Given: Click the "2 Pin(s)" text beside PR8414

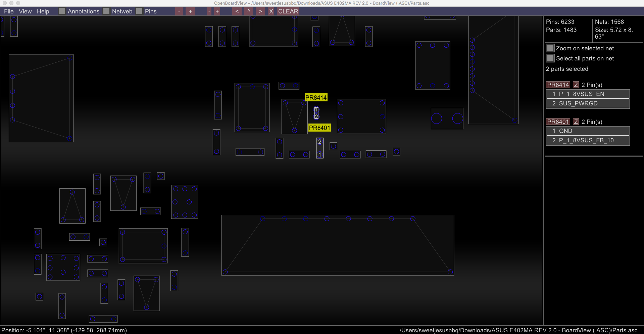Looking at the screenshot, I should point(592,85).
